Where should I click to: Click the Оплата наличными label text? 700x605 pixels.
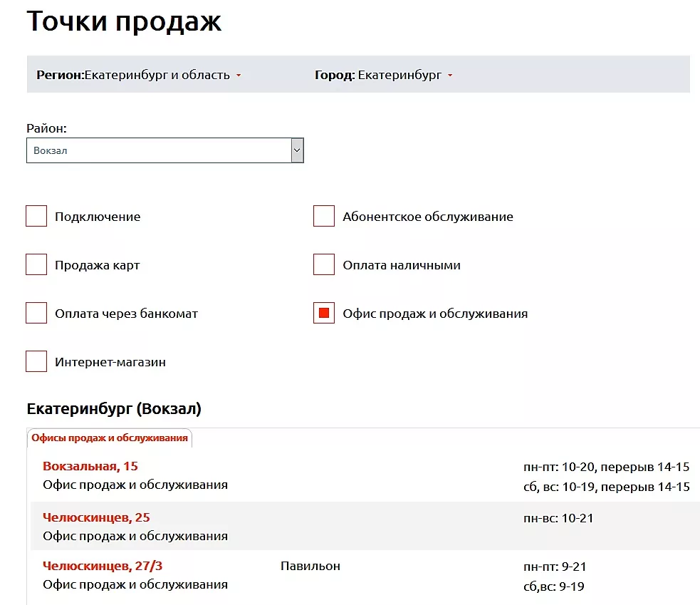pyautogui.click(x=402, y=265)
